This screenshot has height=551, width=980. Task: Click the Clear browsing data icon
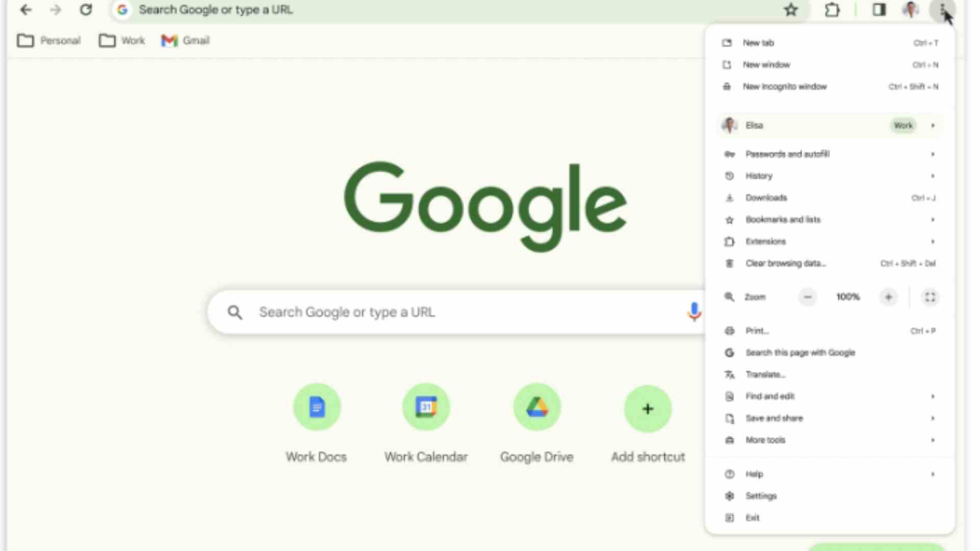point(729,263)
